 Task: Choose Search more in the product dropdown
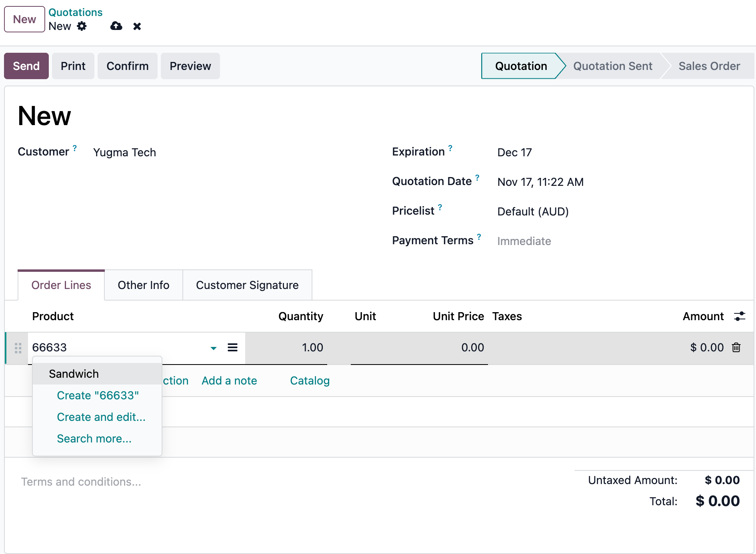pos(94,438)
